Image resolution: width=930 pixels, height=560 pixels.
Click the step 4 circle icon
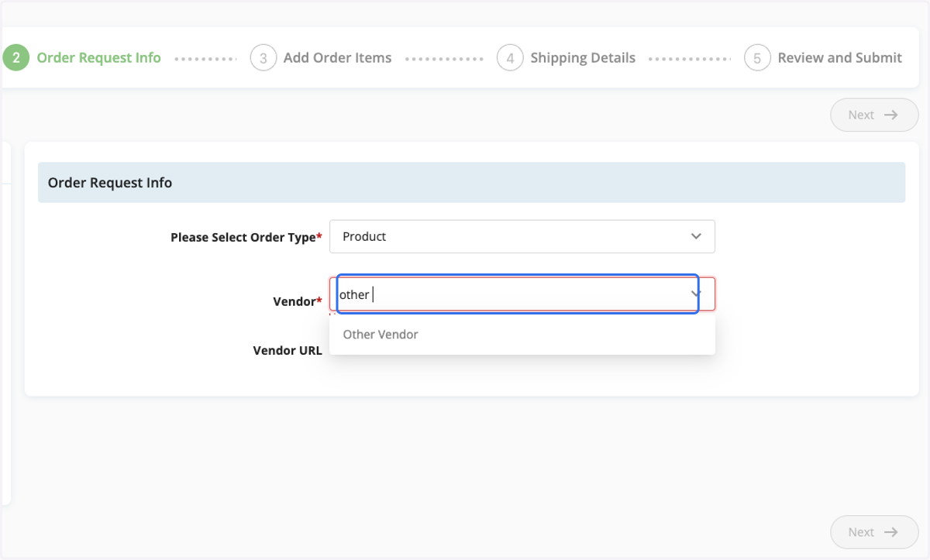[x=510, y=58]
